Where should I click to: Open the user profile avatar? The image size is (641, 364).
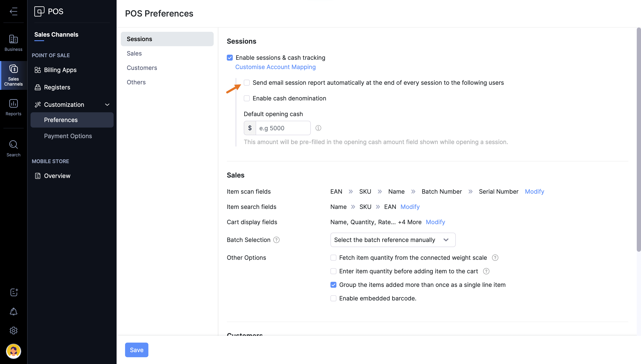click(x=14, y=351)
